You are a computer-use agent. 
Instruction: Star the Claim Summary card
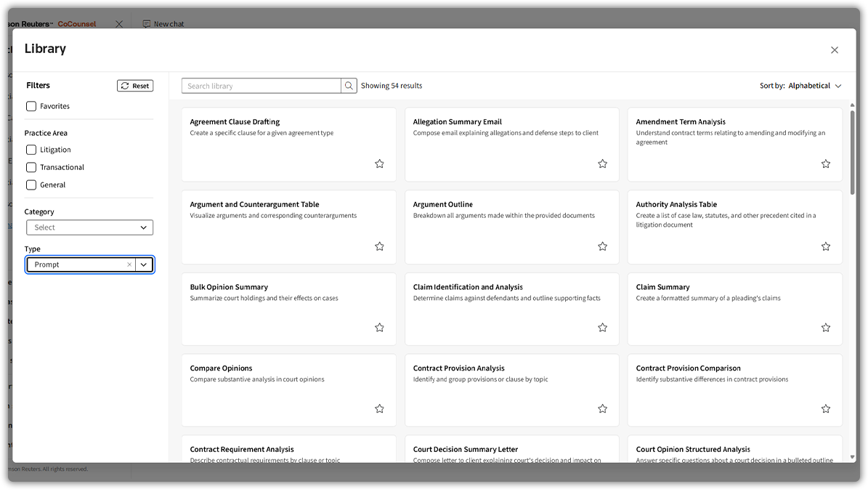[x=825, y=328]
